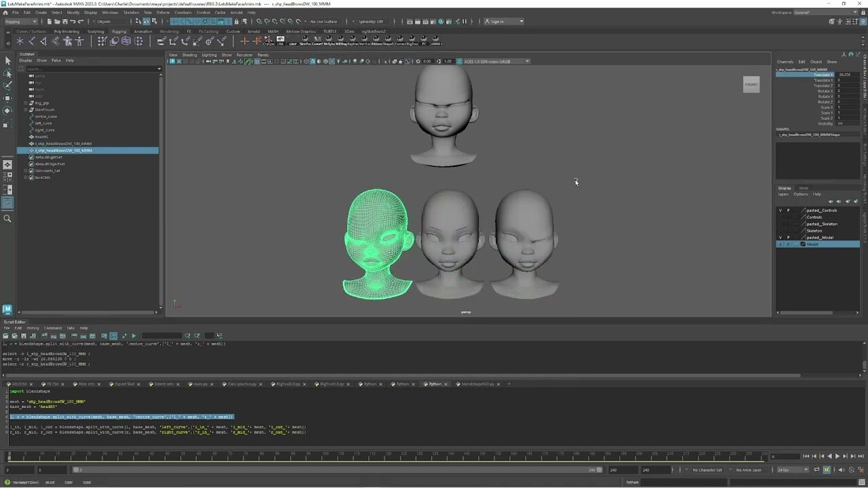
Task: Open the Skeleton menu in the menu bar
Action: point(131,12)
